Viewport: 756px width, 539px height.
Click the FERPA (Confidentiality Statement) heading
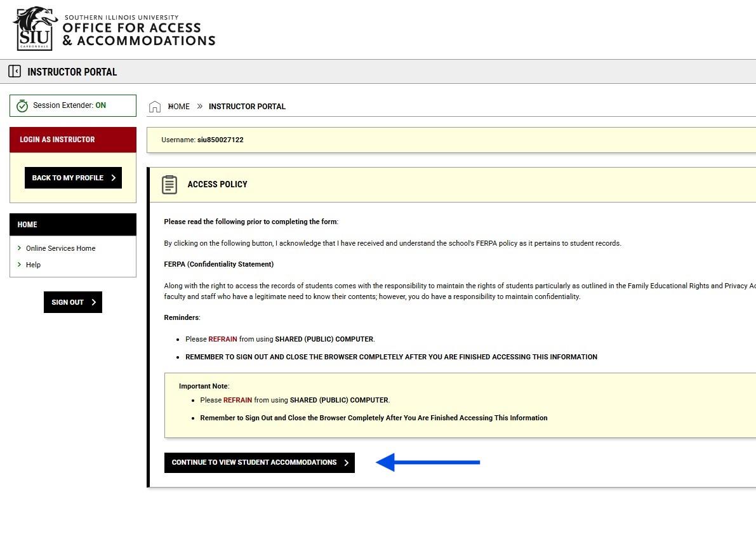219,264
